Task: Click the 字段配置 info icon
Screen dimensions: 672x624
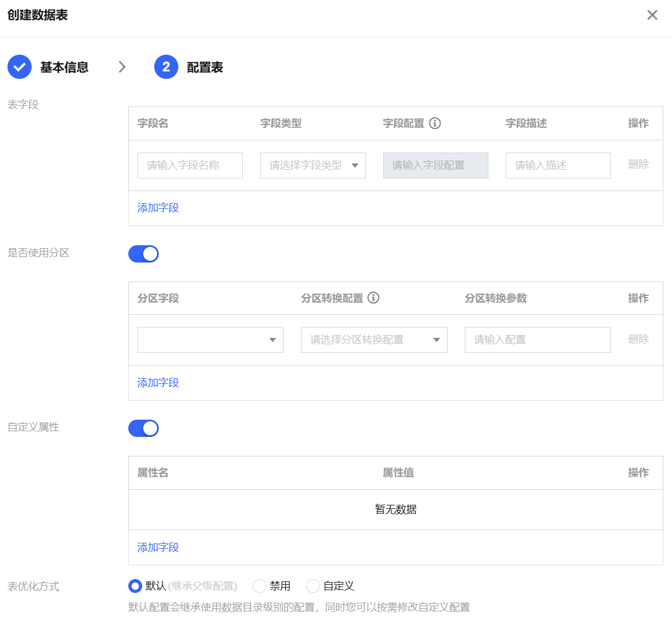Action: click(x=435, y=123)
